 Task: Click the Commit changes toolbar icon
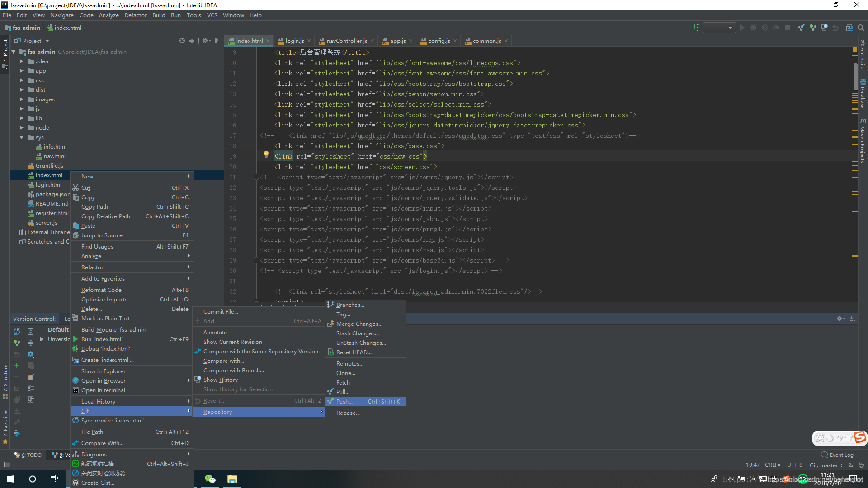(x=813, y=28)
